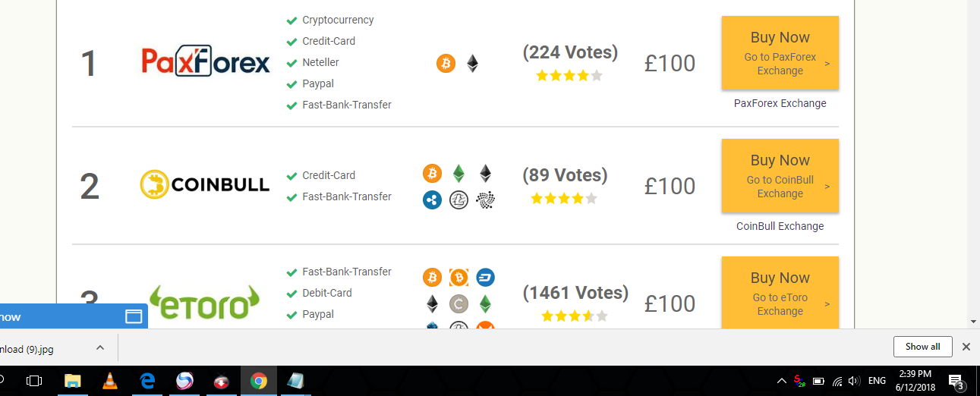Click Show all downloads button
Viewport: 980px width, 396px height.
[923, 347]
